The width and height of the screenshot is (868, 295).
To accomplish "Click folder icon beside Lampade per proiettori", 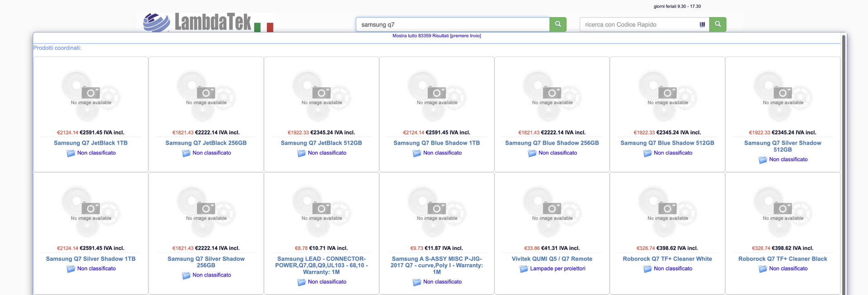I will coord(524,269).
